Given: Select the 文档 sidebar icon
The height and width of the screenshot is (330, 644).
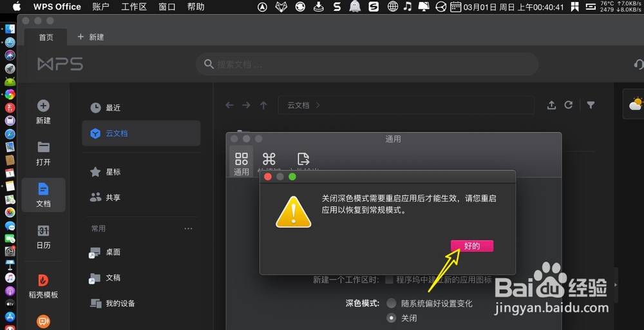Looking at the screenshot, I should pos(44,189).
